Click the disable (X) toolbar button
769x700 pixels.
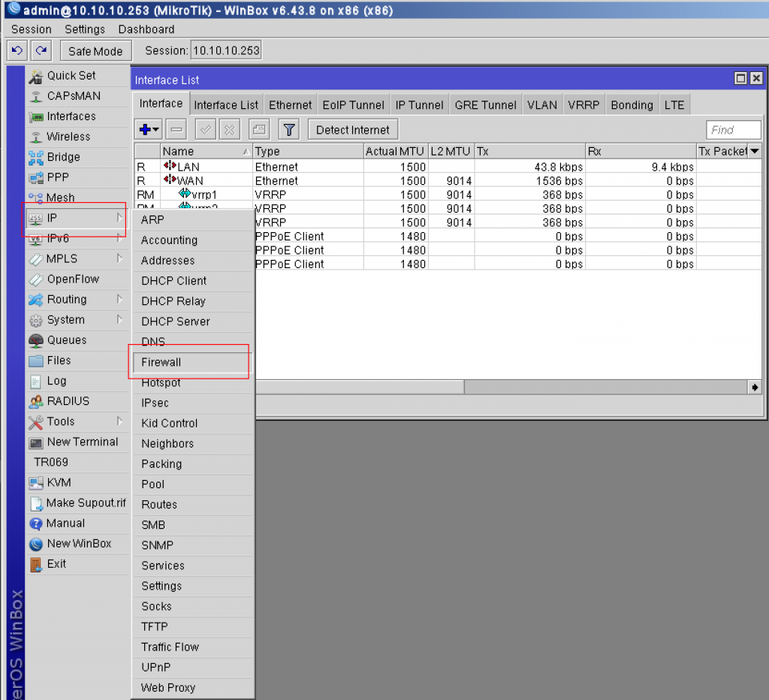click(230, 130)
